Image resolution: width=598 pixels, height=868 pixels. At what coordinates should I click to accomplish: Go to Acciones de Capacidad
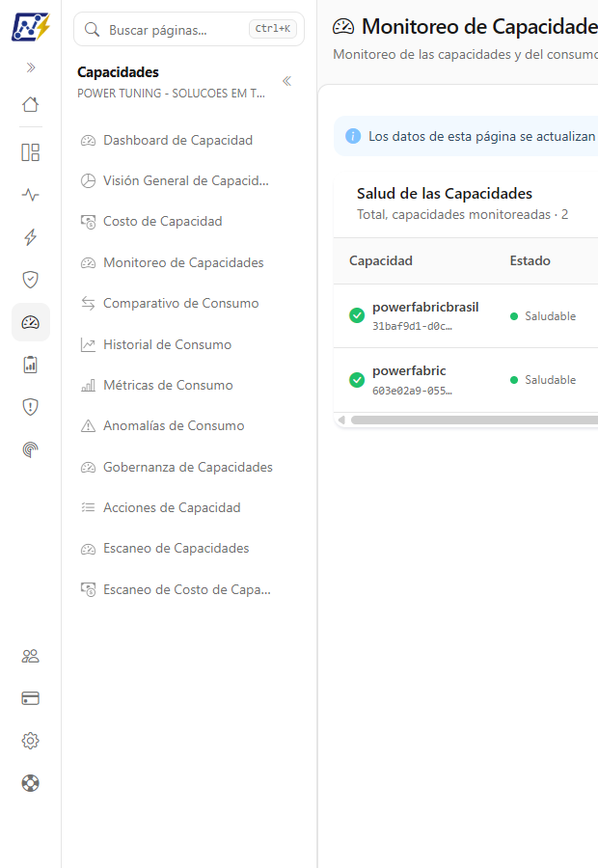(x=172, y=507)
